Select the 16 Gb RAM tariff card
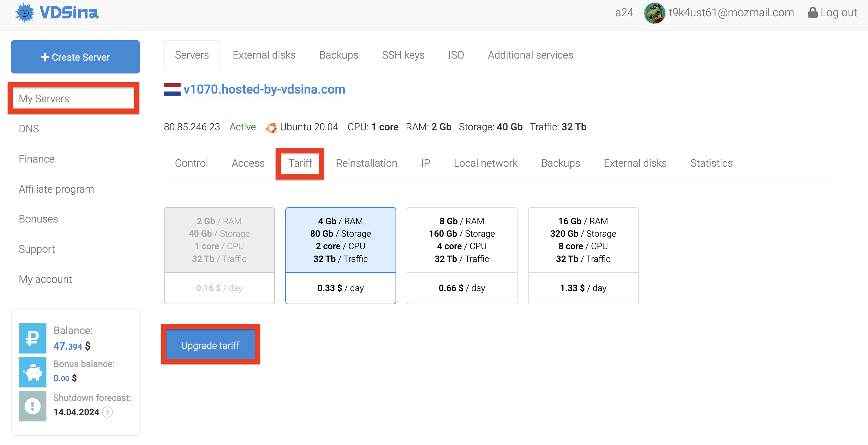The width and height of the screenshot is (868, 445). [x=583, y=256]
